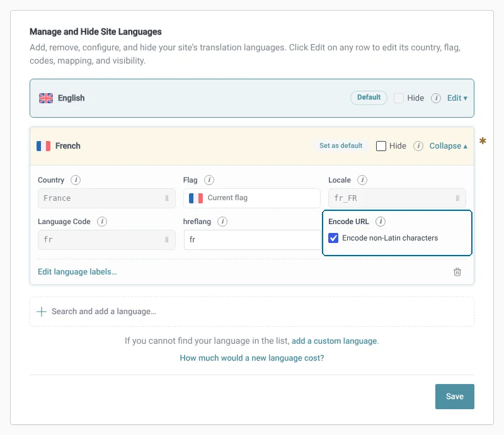The image size is (504, 435).
Task: Open the Current flag selector
Action: click(251, 198)
